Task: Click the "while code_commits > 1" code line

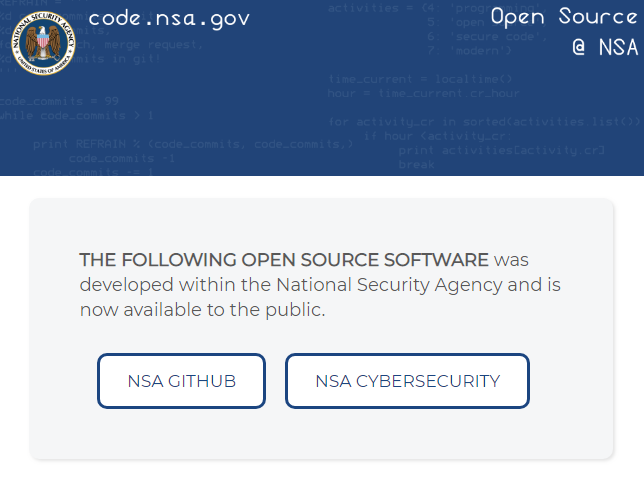Action: (x=75, y=116)
